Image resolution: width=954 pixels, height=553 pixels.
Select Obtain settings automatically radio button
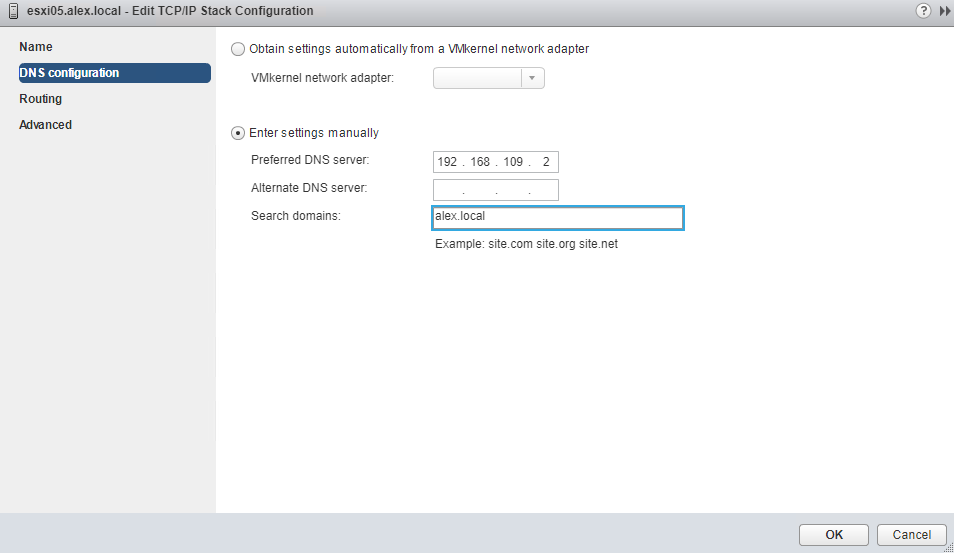tap(238, 49)
